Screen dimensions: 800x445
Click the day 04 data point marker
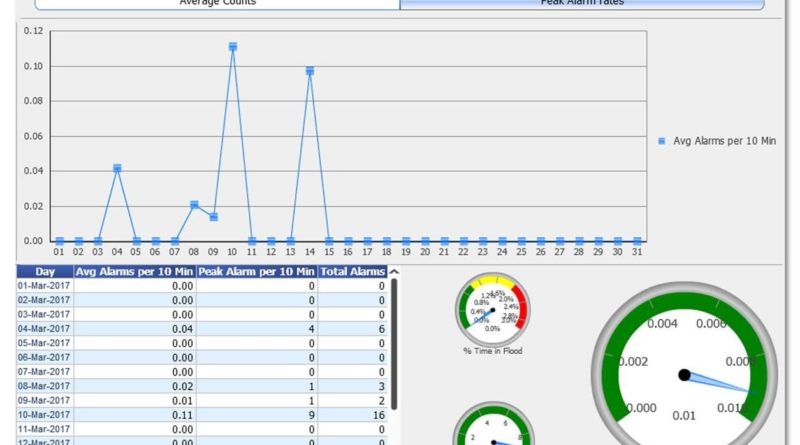click(x=117, y=169)
